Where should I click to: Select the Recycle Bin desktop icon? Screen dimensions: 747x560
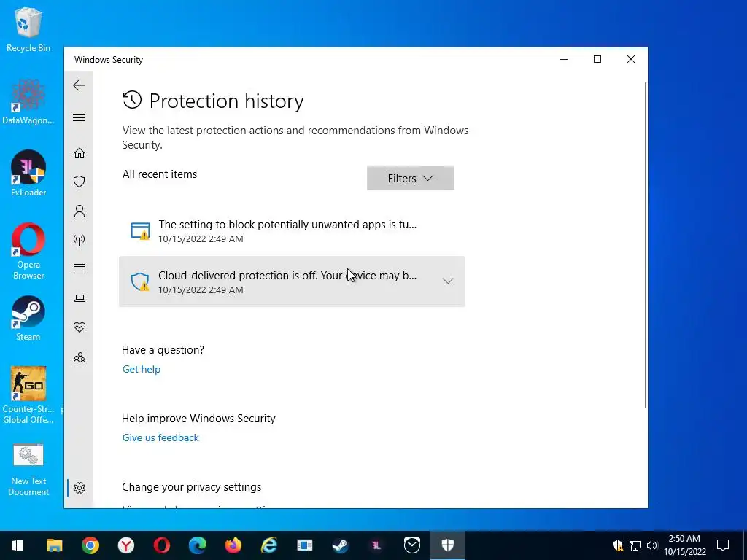28,29
